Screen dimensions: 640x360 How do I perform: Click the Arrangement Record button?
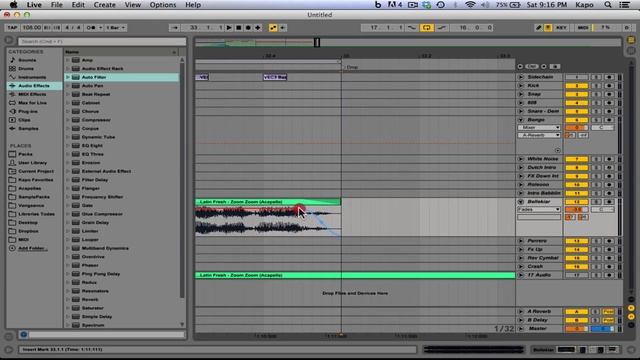pos(248,28)
